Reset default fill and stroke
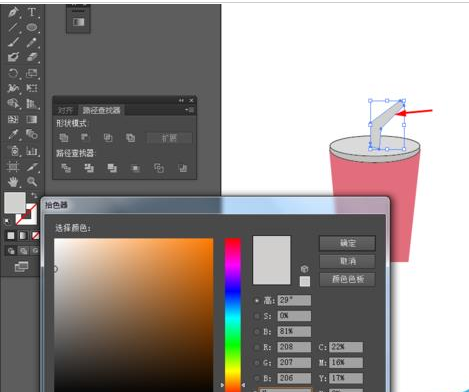469x392 pixels. [7, 221]
